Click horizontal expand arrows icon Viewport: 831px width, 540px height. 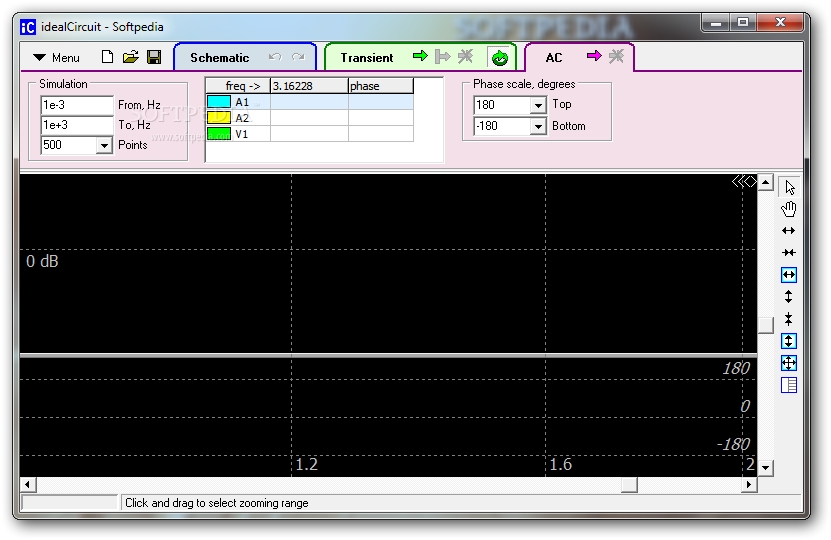tap(789, 231)
